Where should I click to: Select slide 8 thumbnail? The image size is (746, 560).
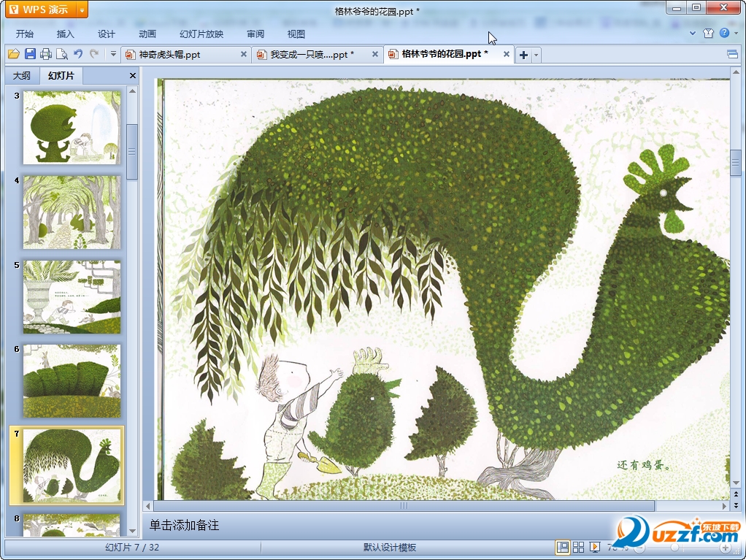[72, 525]
